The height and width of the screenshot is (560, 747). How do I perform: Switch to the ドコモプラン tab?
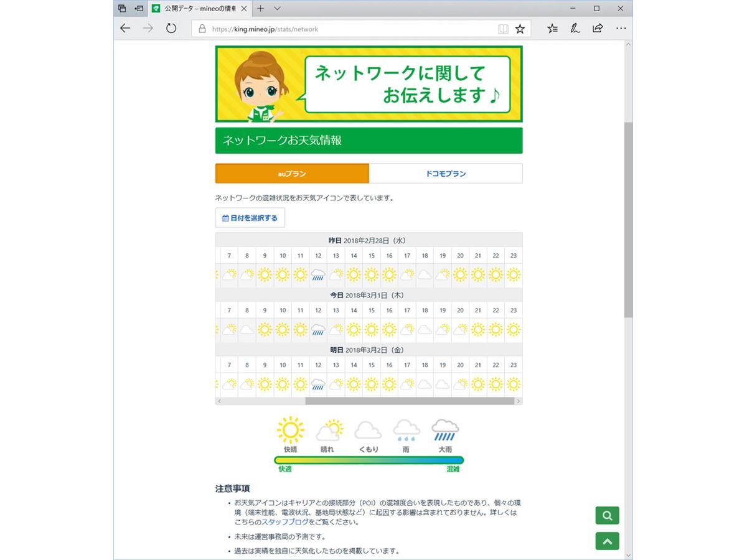pyautogui.click(x=446, y=174)
